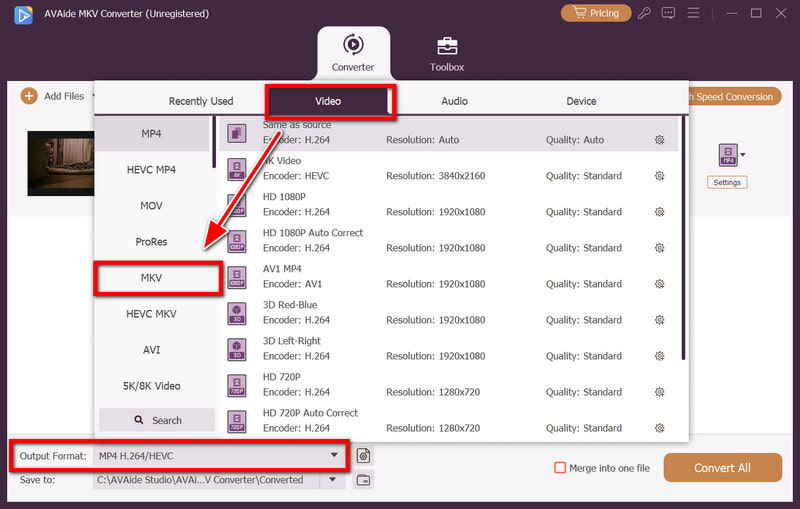Click the Convert All button
Image resolution: width=800 pixels, height=509 pixels.
click(x=722, y=468)
